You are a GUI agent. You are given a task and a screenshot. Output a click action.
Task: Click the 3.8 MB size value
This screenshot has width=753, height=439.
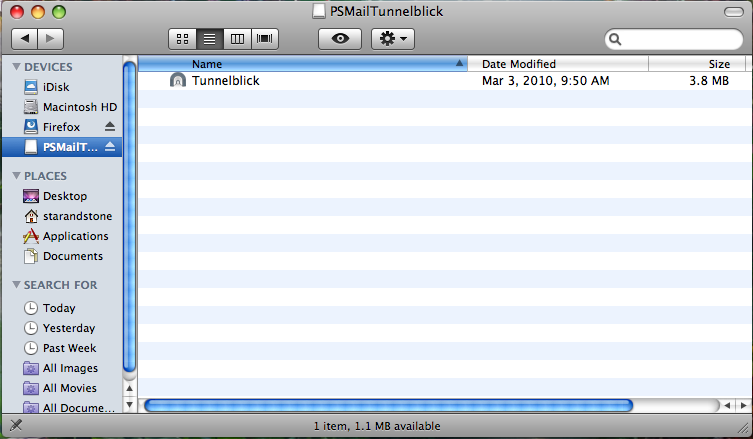click(x=709, y=81)
